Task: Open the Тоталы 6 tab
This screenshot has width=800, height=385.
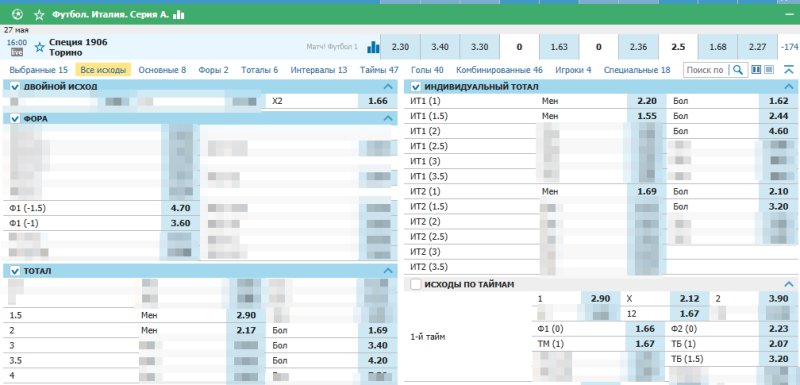Action: [260, 70]
